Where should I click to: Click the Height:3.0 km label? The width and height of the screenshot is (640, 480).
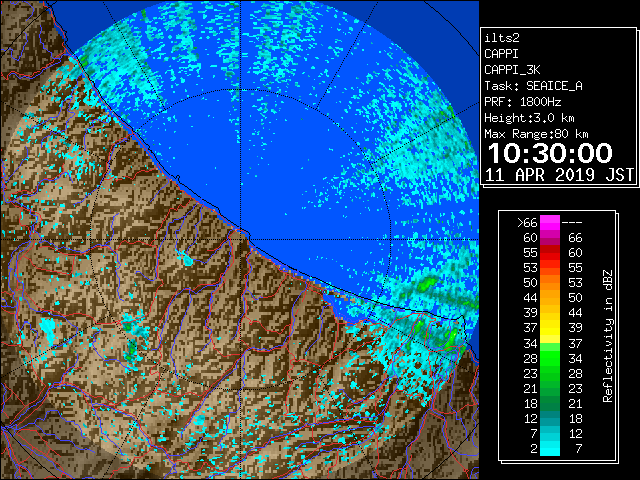tap(529, 118)
